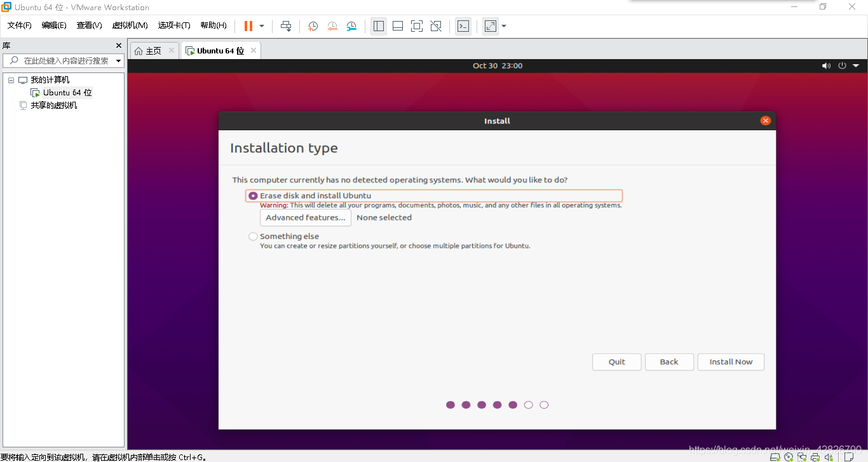Click the send Ctrl+Alt+Del toolbar icon
Image resolution: width=868 pixels, height=462 pixels.
(286, 26)
